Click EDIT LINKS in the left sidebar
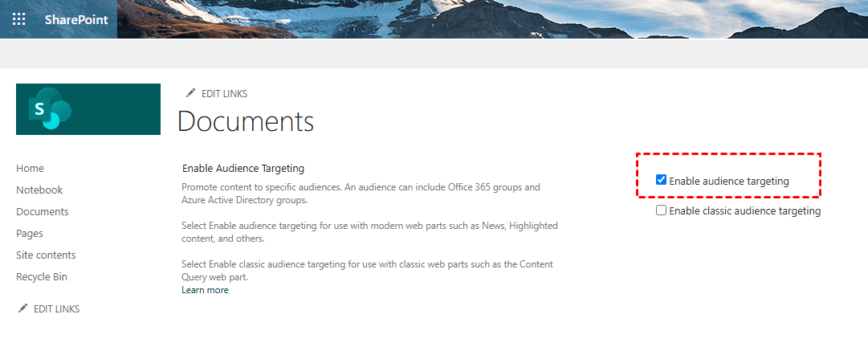Viewport: 868px width, 347px height. click(x=56, y=309)
